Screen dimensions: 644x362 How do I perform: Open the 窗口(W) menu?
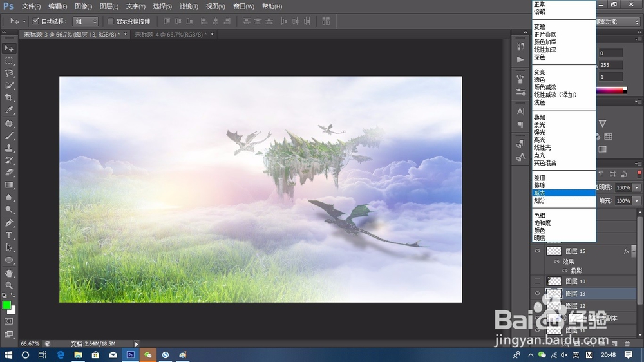point(243,6)
